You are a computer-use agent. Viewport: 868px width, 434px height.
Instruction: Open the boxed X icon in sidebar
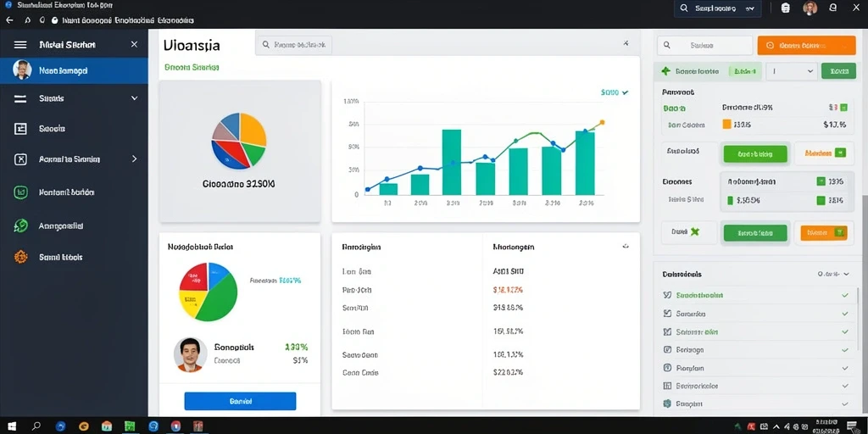coord(20,159)
